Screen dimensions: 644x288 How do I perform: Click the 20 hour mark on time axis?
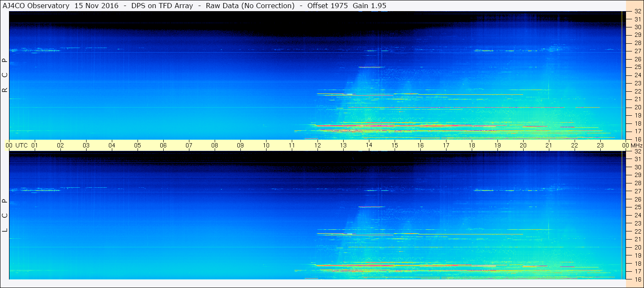(523, 145)
